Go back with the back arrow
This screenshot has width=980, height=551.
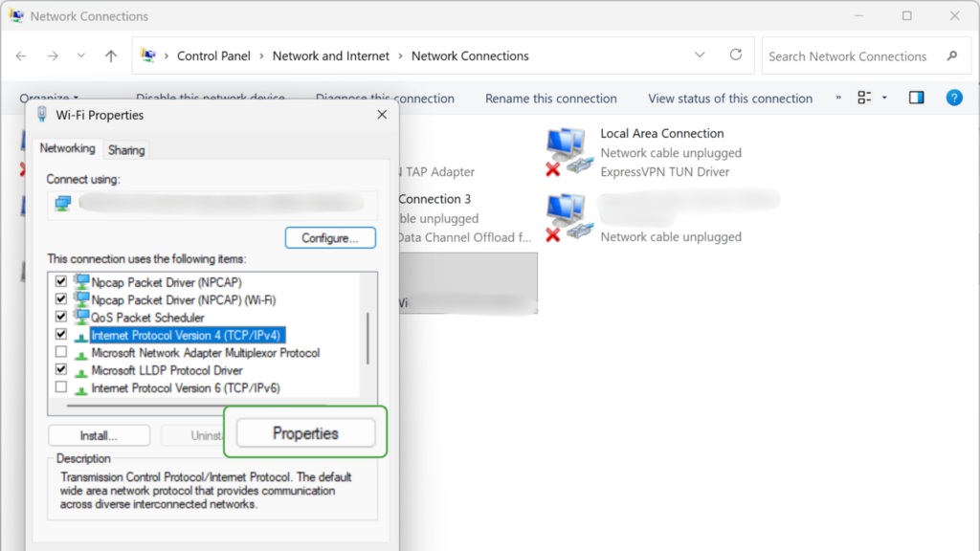[x=21, y=56]
